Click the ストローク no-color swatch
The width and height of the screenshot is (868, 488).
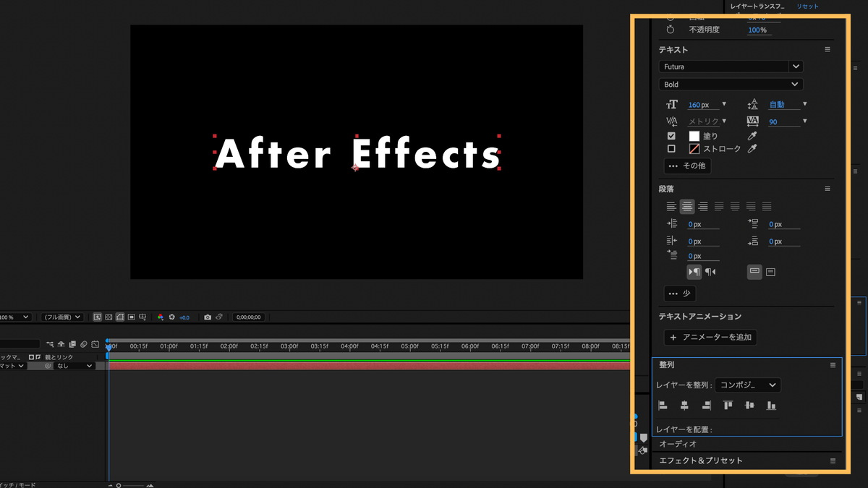click(694, 149)
